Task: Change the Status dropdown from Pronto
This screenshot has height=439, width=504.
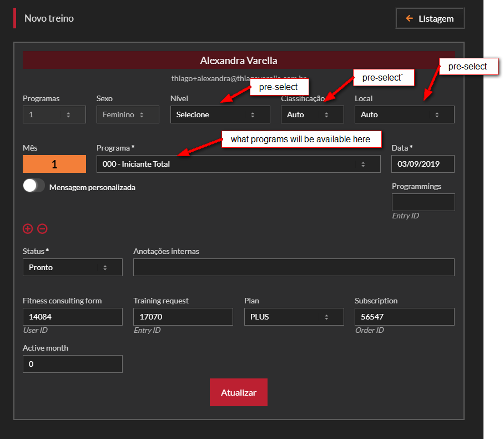Action: click(x=72, y=267)
